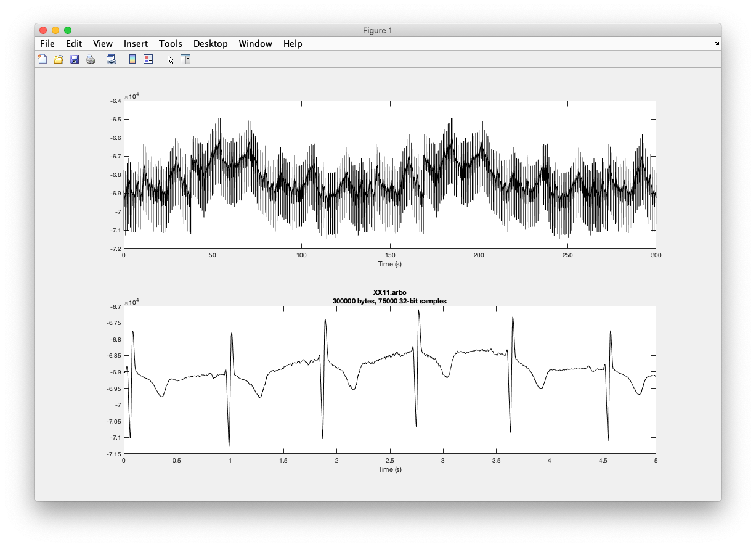
Task: Open the Insert menu
Action: click(x=136, y=44)
